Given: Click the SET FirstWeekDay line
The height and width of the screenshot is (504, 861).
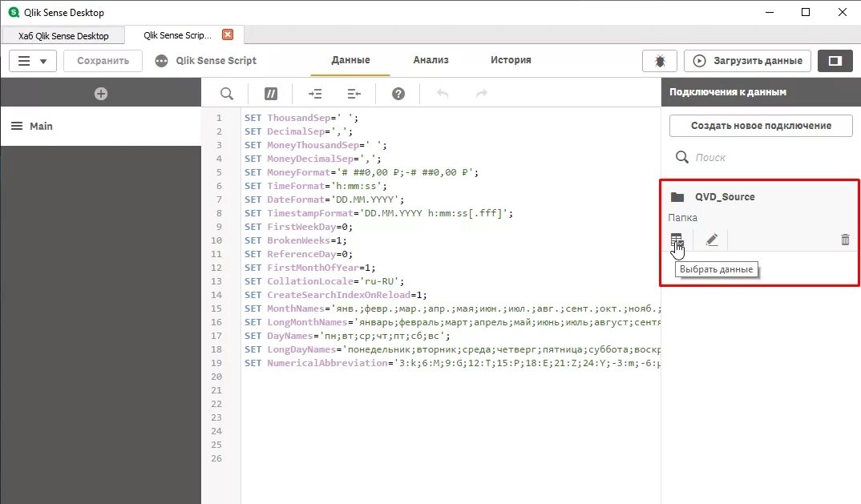Looking at the screenshot, I should point(298,227).
